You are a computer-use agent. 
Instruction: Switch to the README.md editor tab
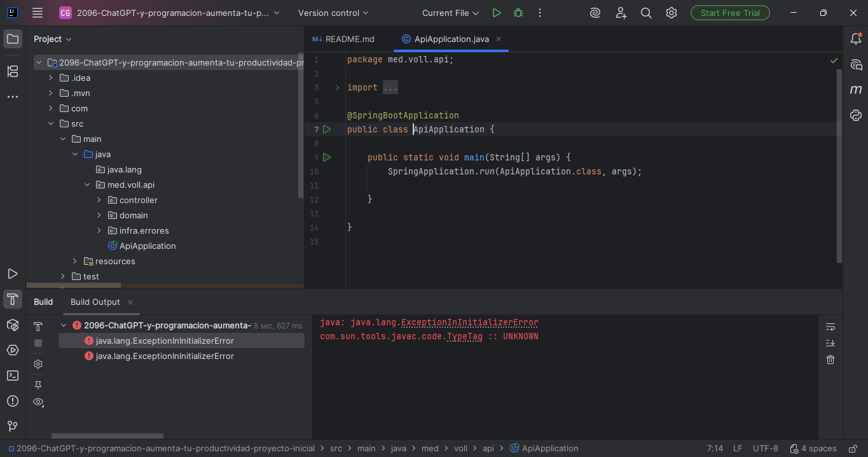click(343, 39)
